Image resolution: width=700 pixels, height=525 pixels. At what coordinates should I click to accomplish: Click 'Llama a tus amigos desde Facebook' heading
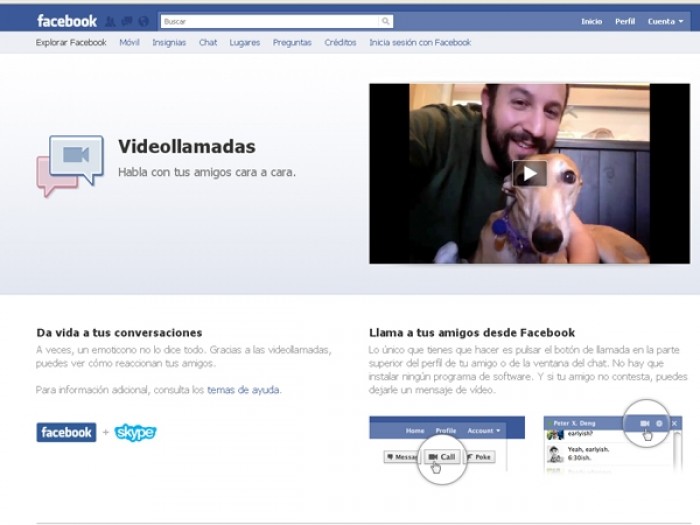coord(472,333)
